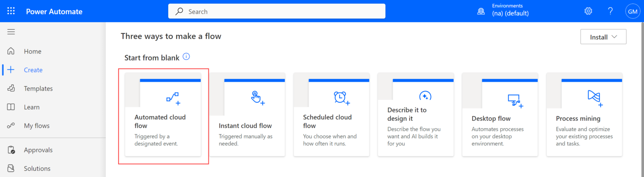
Task: Open the GM account avatar
Action: click(x=632, y=11)
